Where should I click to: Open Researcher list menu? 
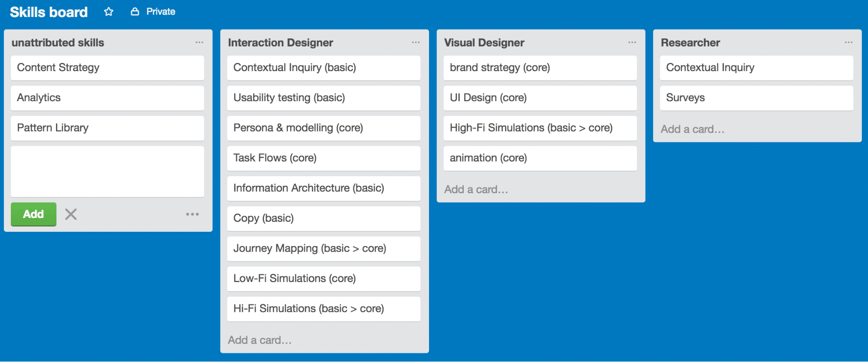848,43
